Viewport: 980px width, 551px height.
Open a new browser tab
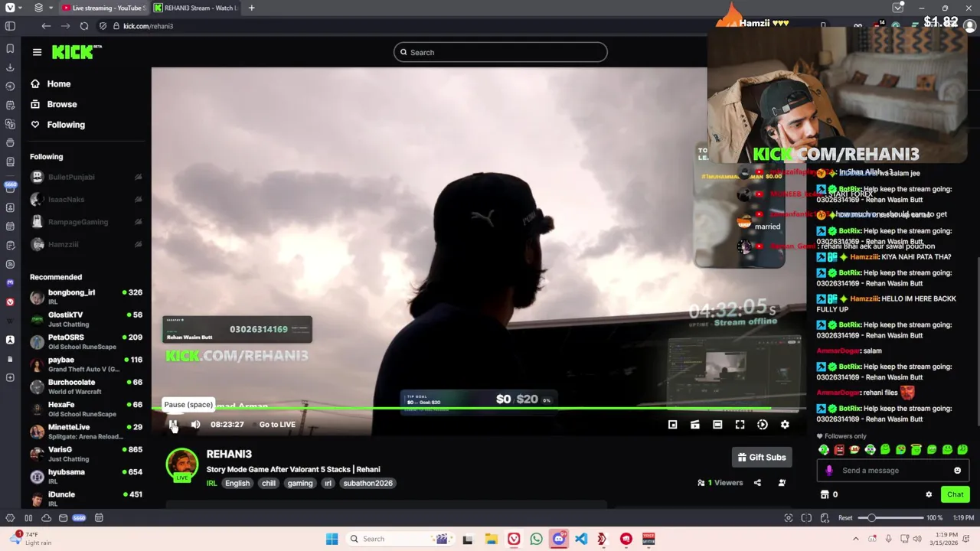(252, 8)
